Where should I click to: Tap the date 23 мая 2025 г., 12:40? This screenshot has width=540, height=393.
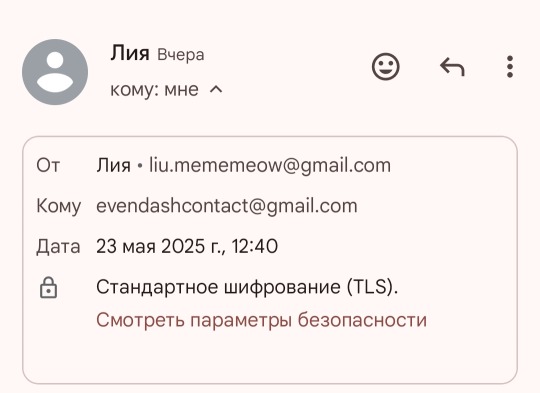point(187,246)
